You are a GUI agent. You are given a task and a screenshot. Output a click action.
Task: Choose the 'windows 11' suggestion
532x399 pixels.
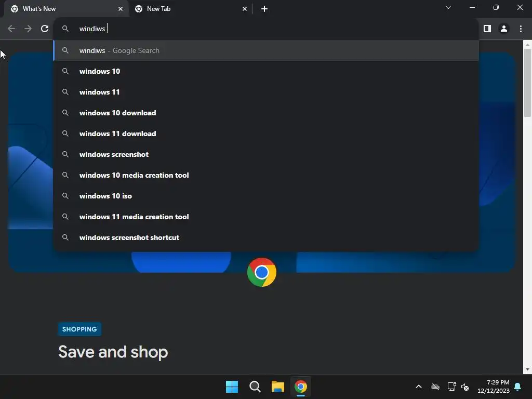click(266, 92)
